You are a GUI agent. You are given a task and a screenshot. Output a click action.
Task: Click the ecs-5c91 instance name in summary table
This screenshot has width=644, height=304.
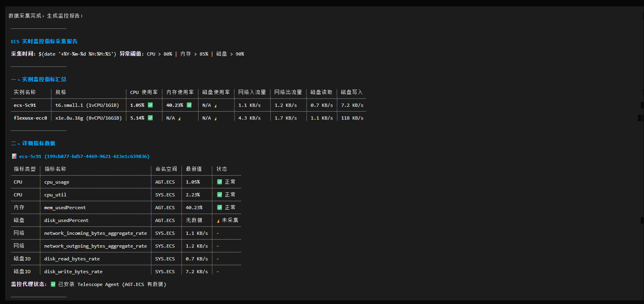coord(25,105)
